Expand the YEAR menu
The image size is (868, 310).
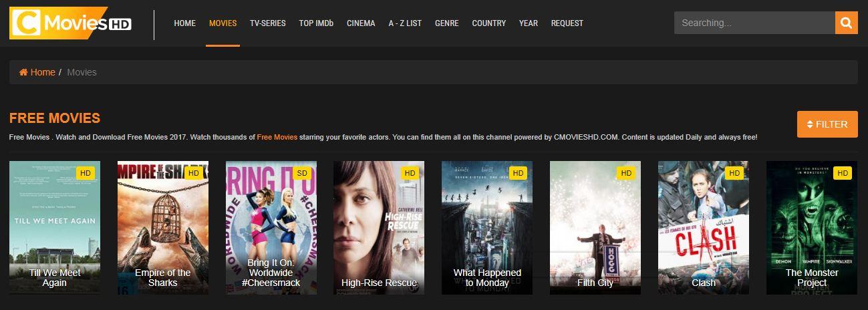[528, 23]
